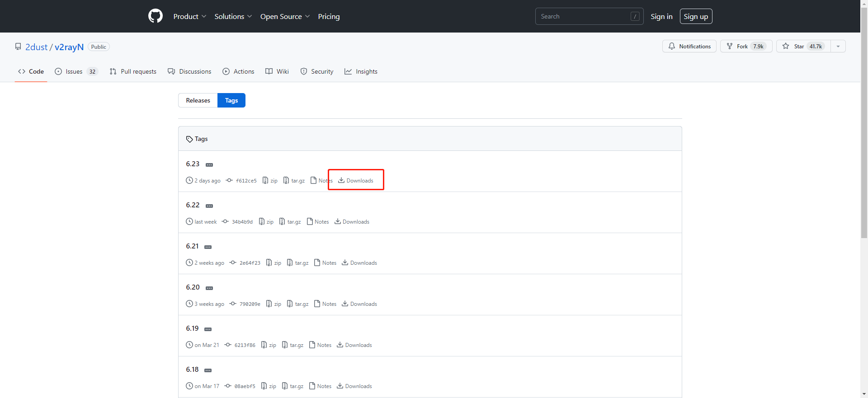This screenshot has width=868, height=398.
Task: Open tag 6.20 link
Action: coord(193,287)
